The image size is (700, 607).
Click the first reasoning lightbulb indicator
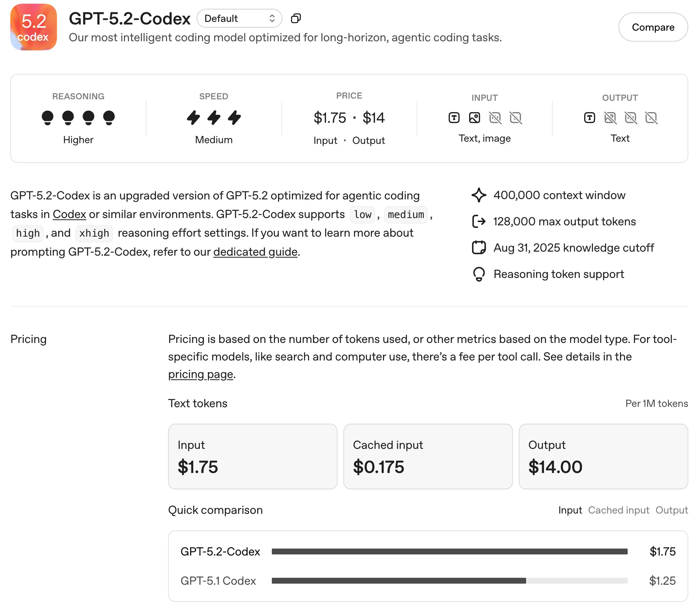(47, 118)
